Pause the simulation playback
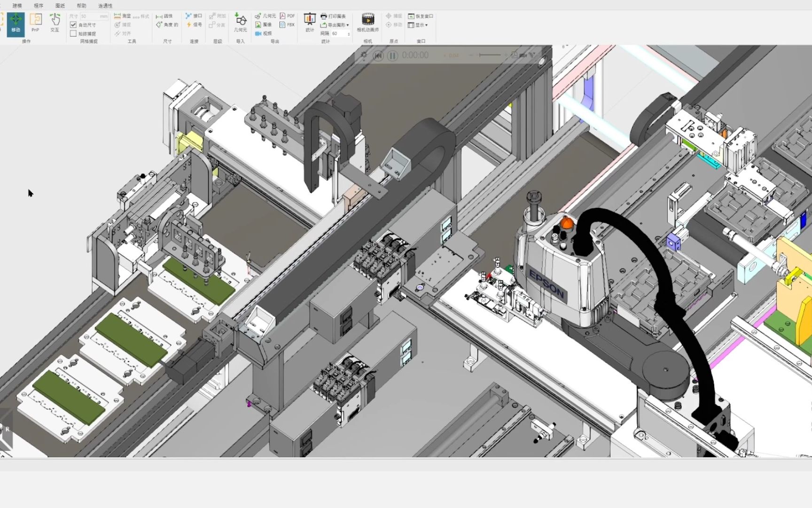 click(392, 56)
